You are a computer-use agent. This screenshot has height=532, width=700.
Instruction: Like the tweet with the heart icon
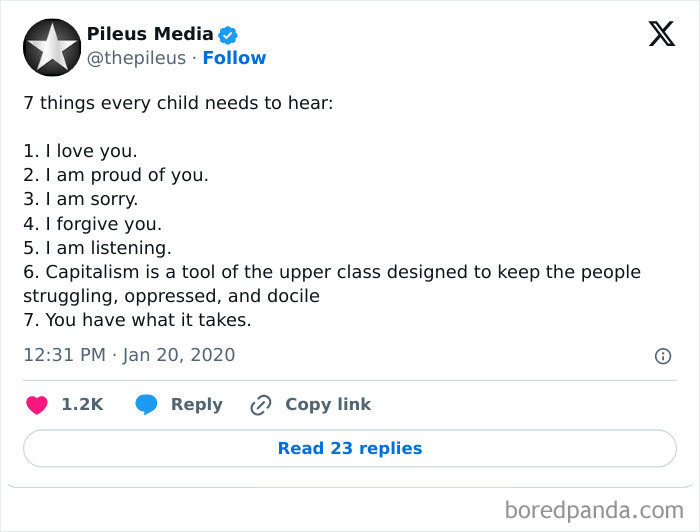tap(37, 405)
